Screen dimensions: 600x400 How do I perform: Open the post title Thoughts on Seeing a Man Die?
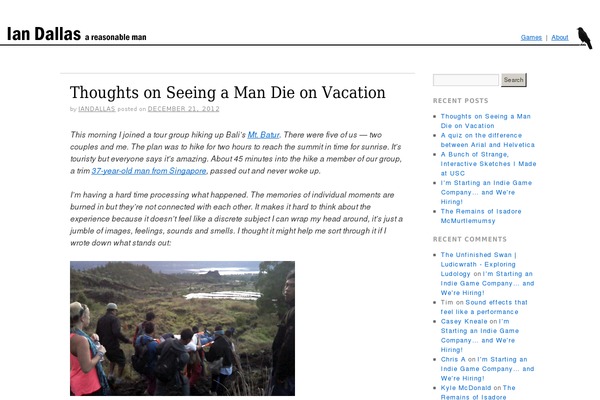coord(228,92)
